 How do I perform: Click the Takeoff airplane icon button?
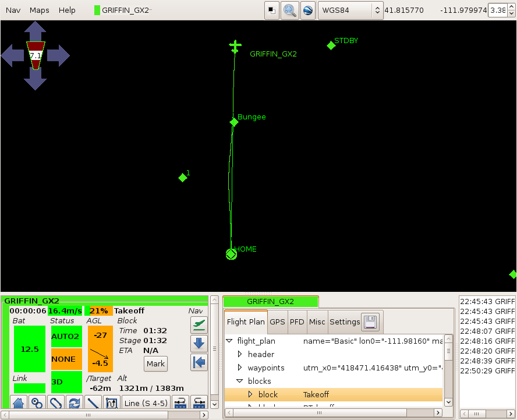[x=199, y=325]
